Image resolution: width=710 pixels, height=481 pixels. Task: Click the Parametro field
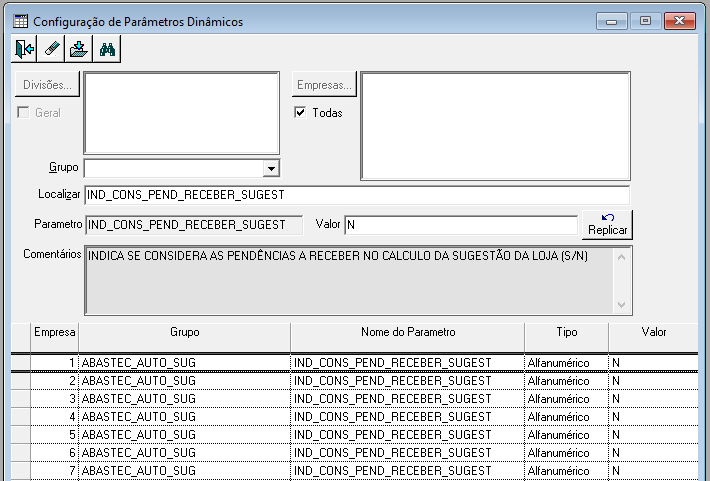pos(194,225)
